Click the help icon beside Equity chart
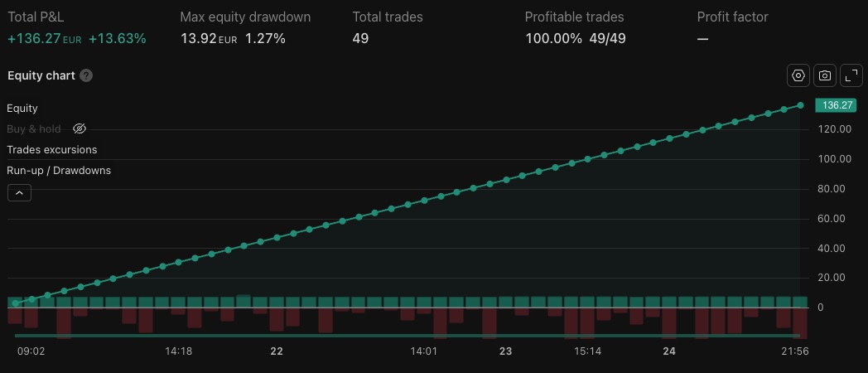The width and height of the screenshot is (868, 373). pos(86,75)
